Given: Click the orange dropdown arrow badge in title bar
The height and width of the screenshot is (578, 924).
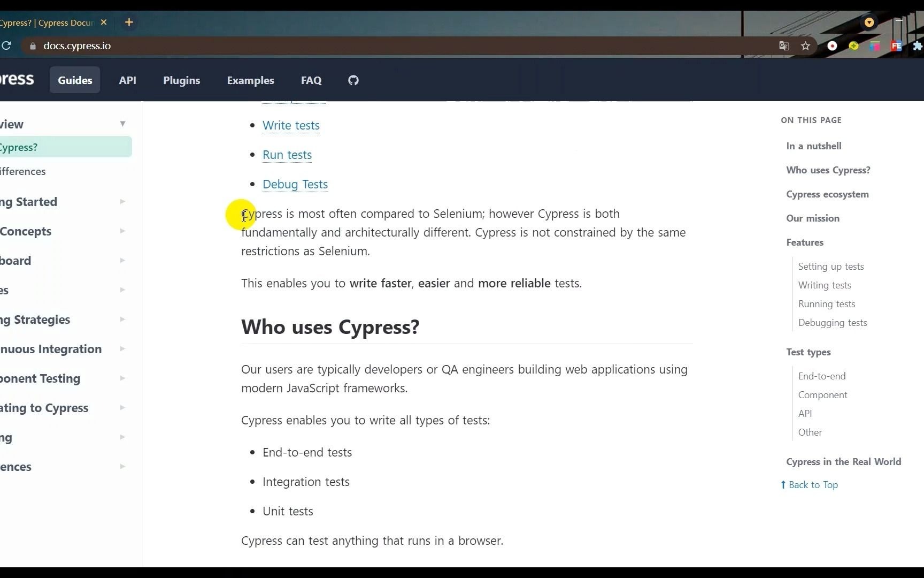Looking at the screenshot, I should pyautogui.click(x=869, y=22).
